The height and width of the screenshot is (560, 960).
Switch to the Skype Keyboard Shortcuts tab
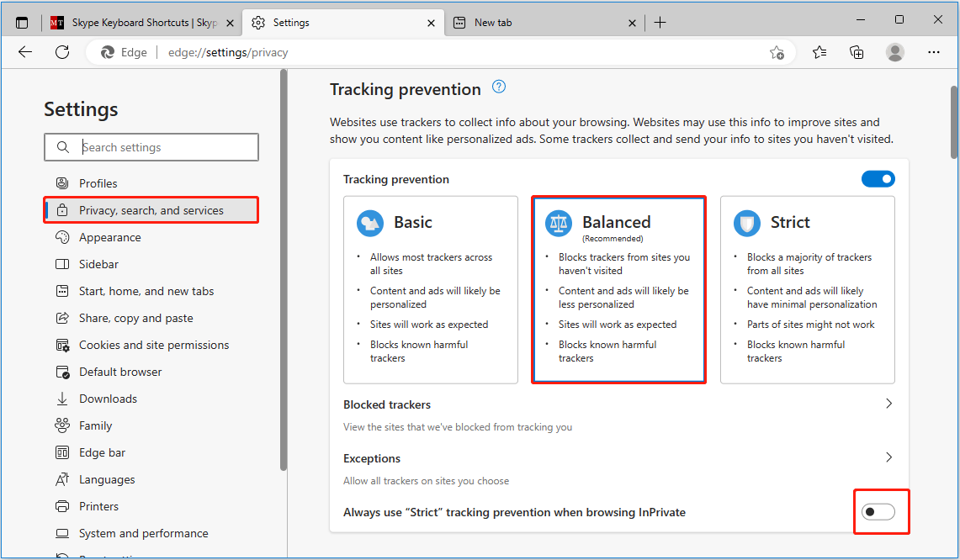pos(139,23)
